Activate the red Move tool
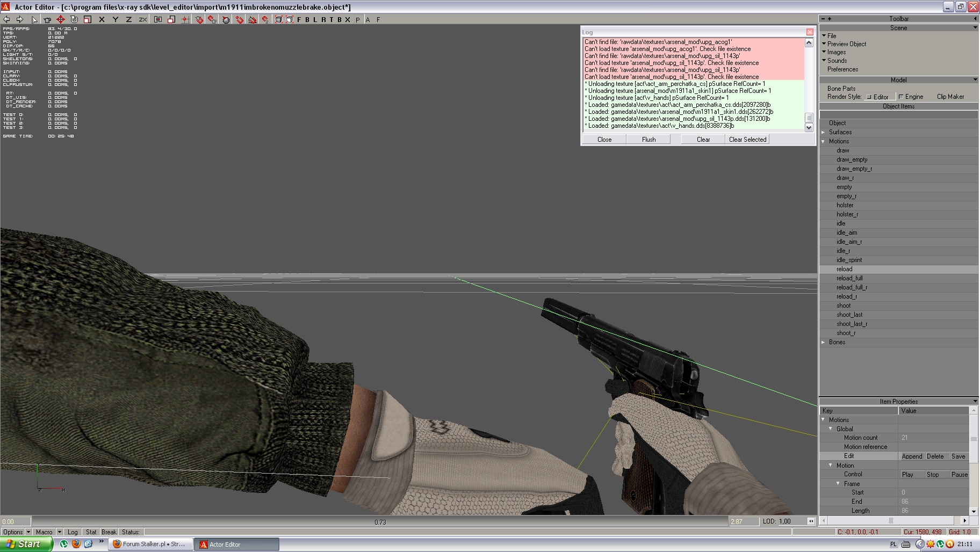 61,19
